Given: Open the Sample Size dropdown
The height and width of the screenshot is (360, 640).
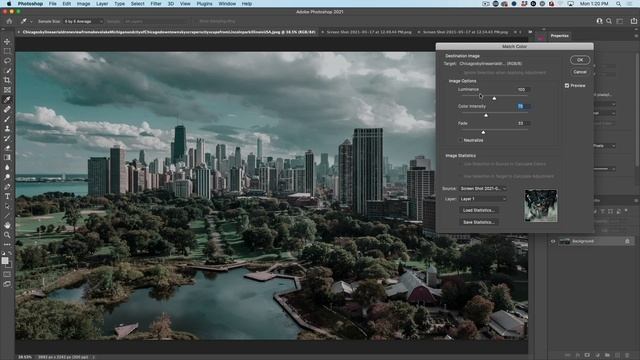Looking at the screenshot, I should click(x=83, y=21).
